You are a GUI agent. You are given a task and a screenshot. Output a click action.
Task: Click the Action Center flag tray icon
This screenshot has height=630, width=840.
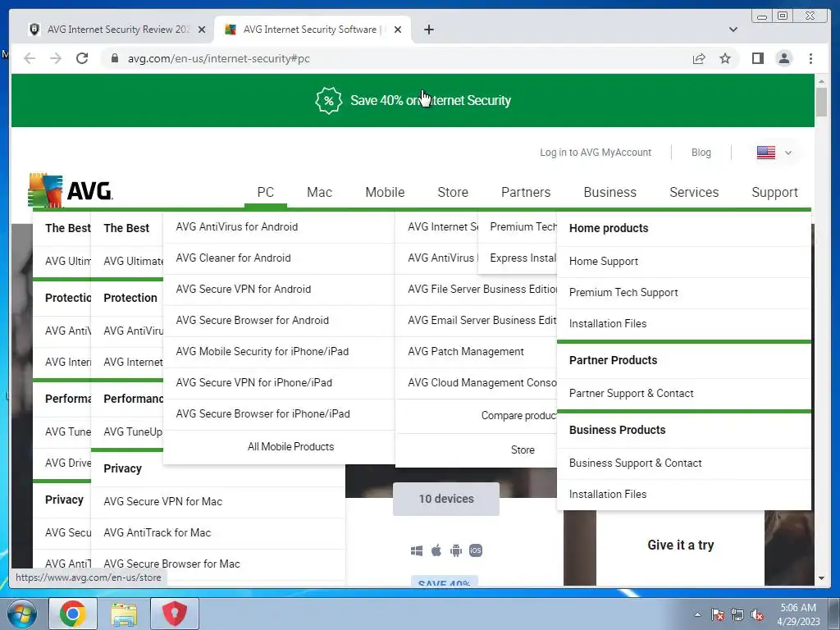pos(717,615)
